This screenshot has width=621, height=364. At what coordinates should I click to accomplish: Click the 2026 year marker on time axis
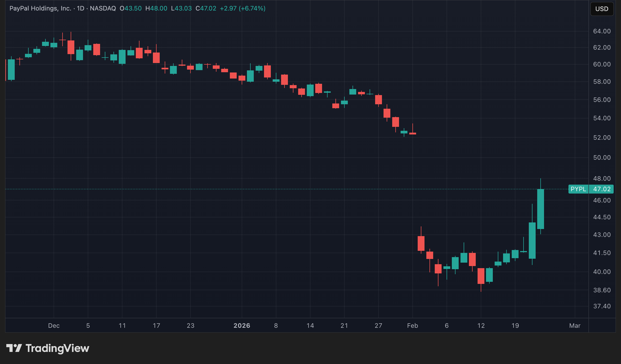pyautogui.click(x=242, y=326)
